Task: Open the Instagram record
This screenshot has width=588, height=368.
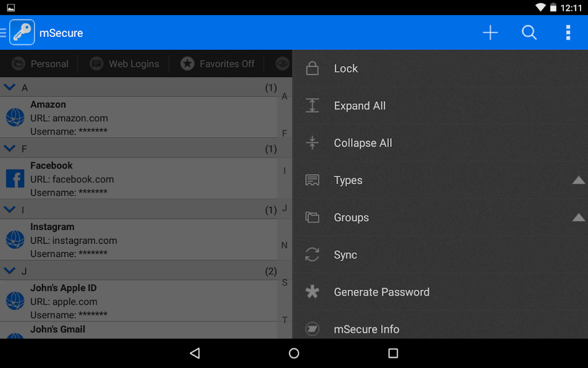Action: click(x=139, y=240)
